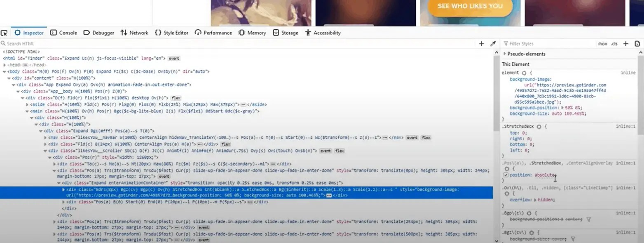This screenshot has width=644, height=243.
Task: Expand the Pseudo-elements section
Action: [505, 53]
